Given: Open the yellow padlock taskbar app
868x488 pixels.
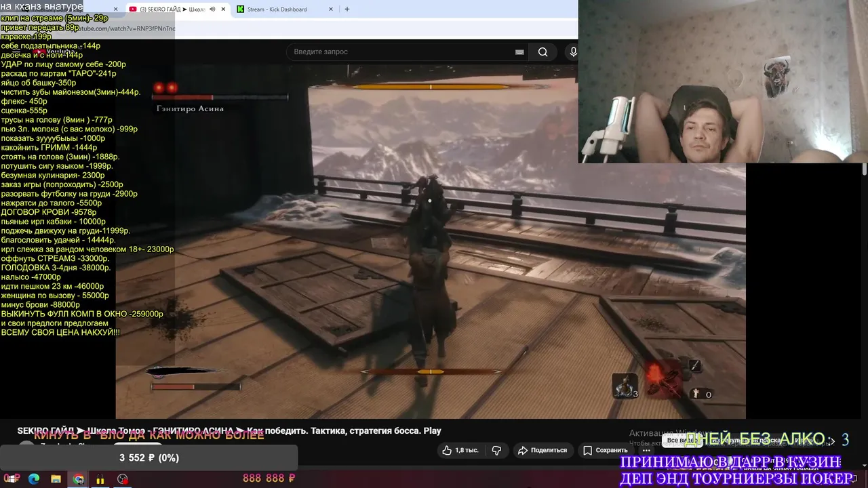Looking at the screenshot, I should 100,479.
